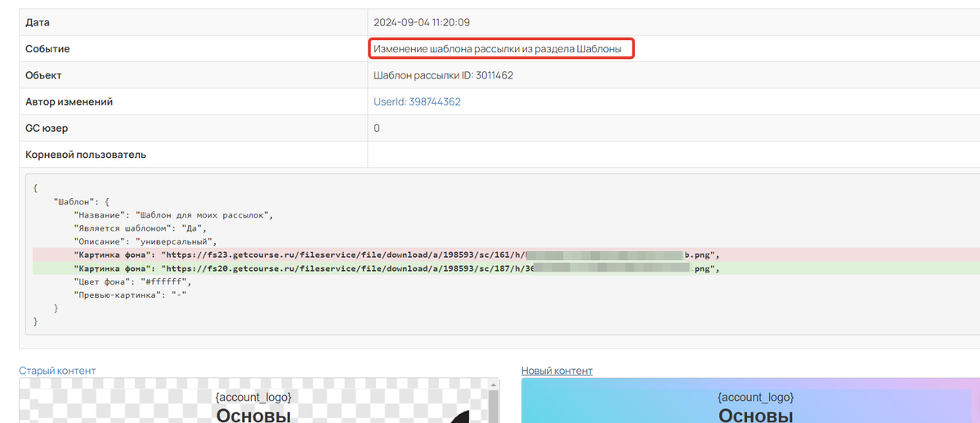Image resolution: width=980 pixels, height=423 pixels.
Task: Select the Шаблон рассылки ID: 3011462 value
Action: tap(443, 75)
